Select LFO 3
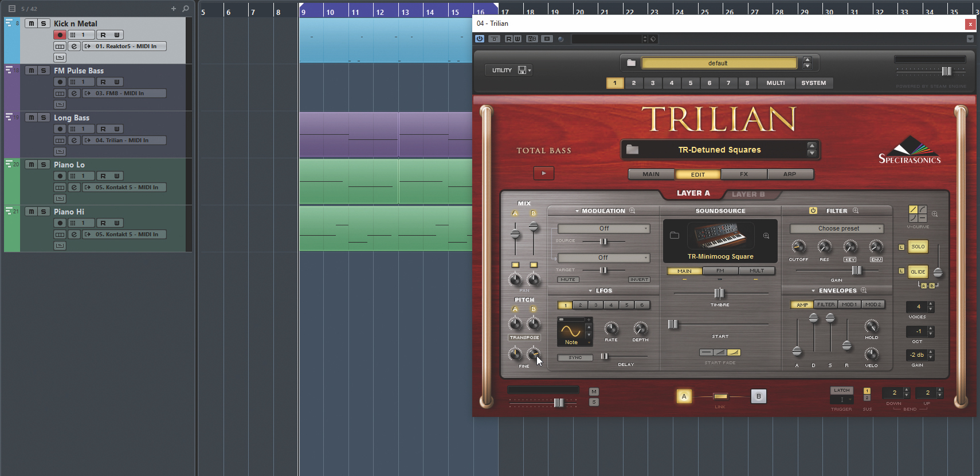980x476 pixels. tap(596, 305)
